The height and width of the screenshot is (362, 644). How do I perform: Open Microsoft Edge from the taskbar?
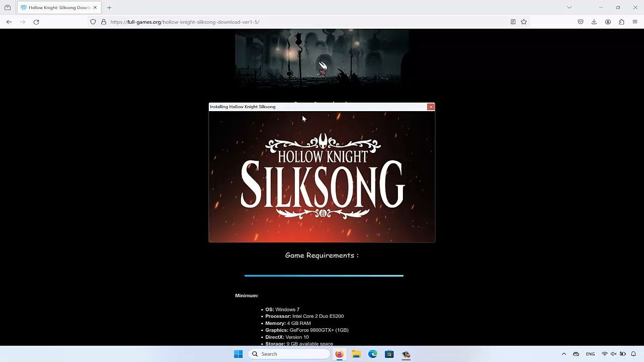(373, 354)
